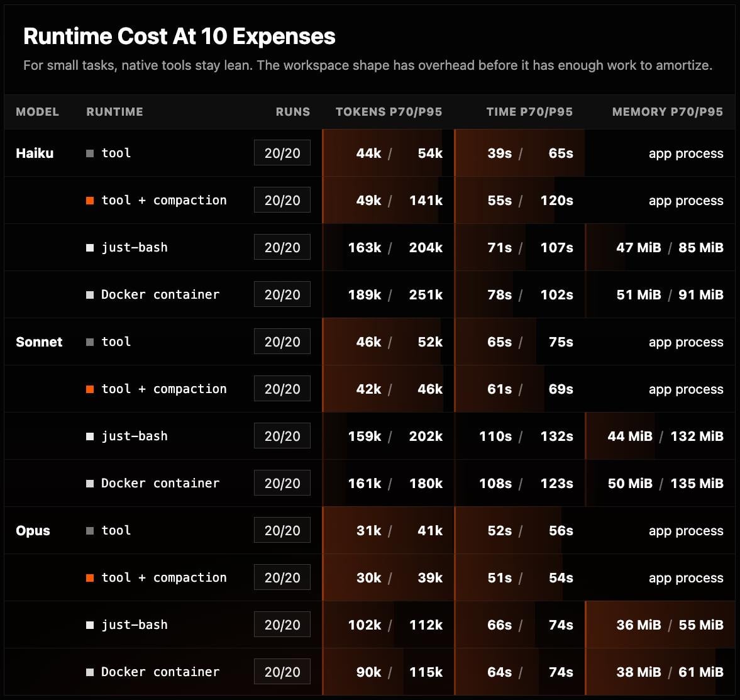Click the 20/20 badge for Opus Docker container

pos(282,672)
